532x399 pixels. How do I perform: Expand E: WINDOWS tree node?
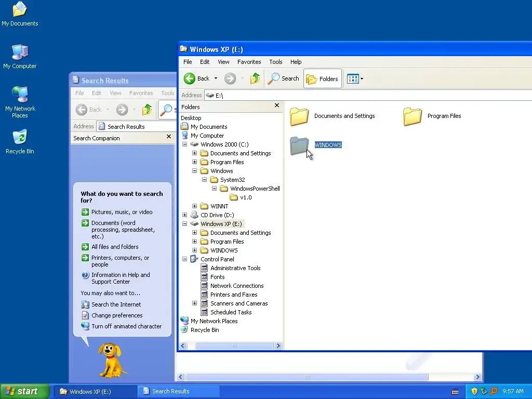pos(194,250)
